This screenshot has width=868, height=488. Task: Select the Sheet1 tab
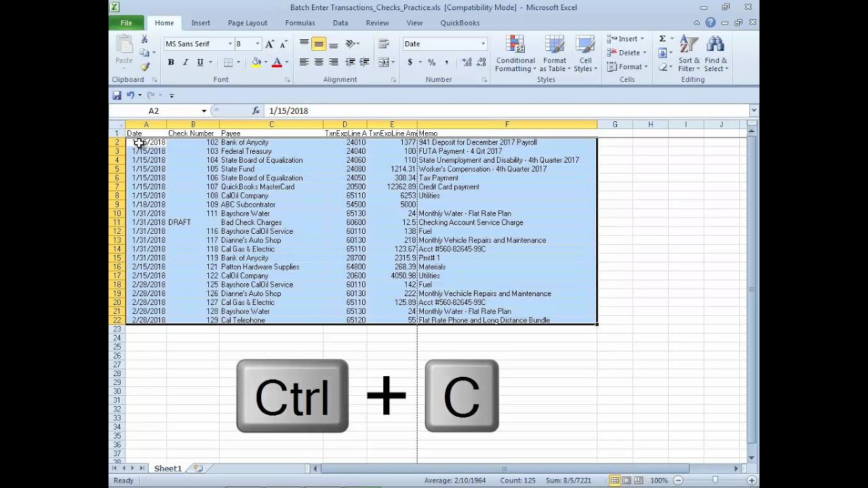click(167, 468)
